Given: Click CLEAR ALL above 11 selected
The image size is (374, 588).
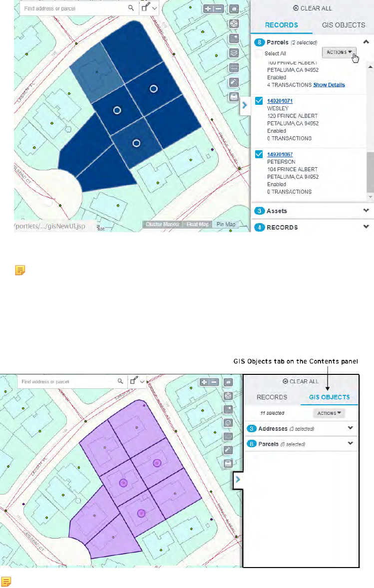Looking at the screenshot, I should pos(301,381).
